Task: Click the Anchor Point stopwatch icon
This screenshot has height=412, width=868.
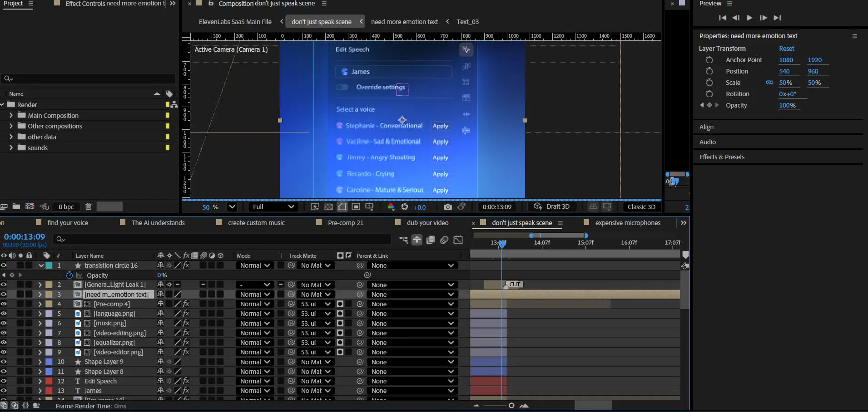Action: [709, 60]
